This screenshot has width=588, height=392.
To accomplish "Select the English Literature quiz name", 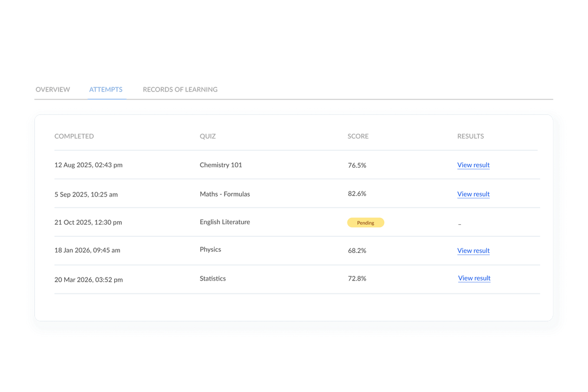I will [225, 222].
